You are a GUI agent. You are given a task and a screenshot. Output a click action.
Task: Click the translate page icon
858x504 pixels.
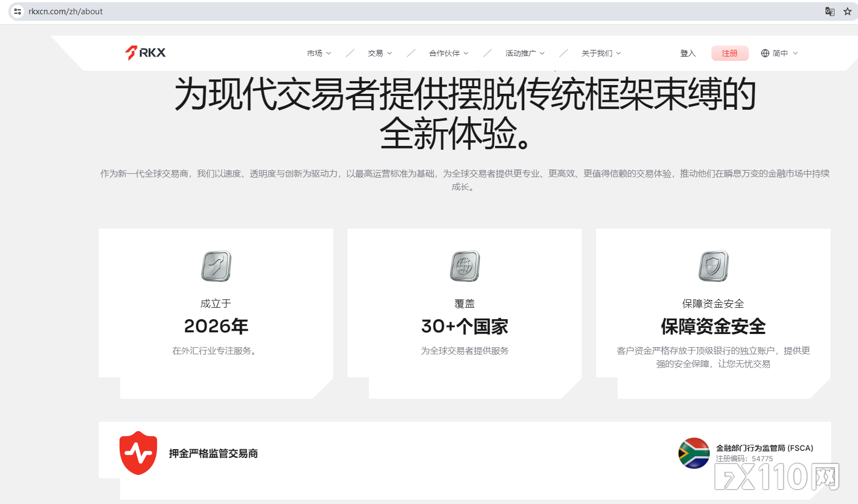coord(830,12)
